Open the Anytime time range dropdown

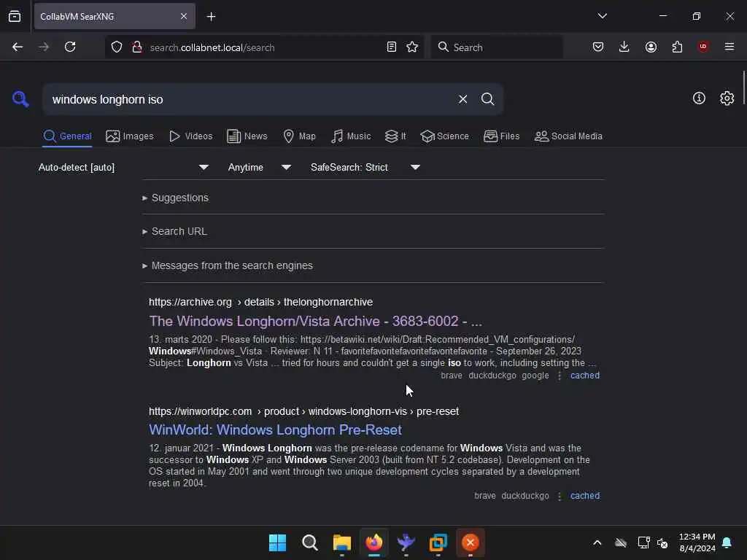pyautogui.click(x=260, y=167)
